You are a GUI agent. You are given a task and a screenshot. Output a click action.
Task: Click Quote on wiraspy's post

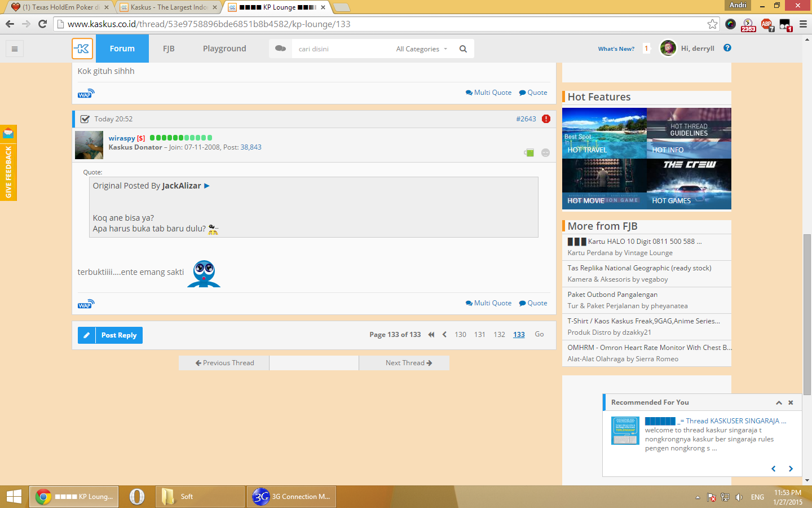click(533, 303)
